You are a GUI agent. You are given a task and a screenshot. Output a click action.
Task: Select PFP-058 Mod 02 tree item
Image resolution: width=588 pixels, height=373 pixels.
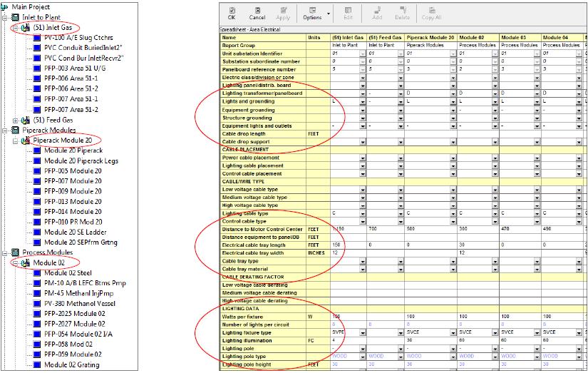(x=68, y=344)
